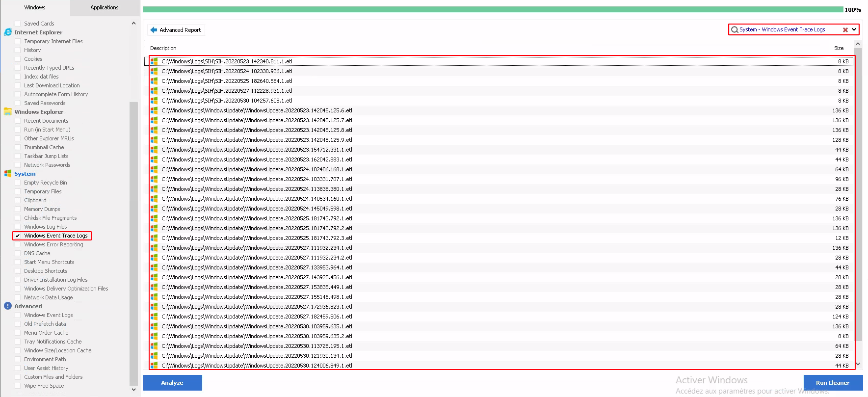Click the icon for WindowsUpdate.20220530.113728.195.1.etl
This screenshot has height=397, width=868.
[154, 346]
